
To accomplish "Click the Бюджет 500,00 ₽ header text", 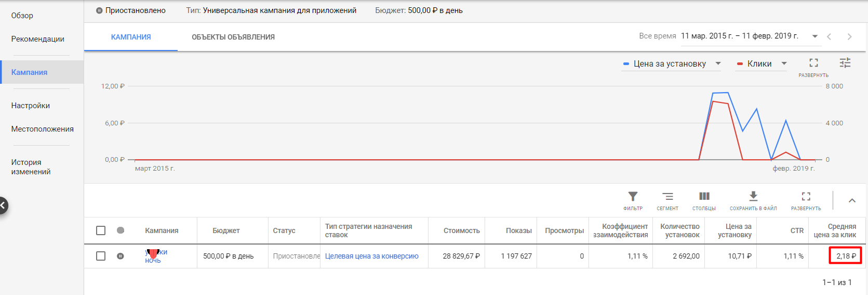I will pyautogui.click(x=419, y=10).
